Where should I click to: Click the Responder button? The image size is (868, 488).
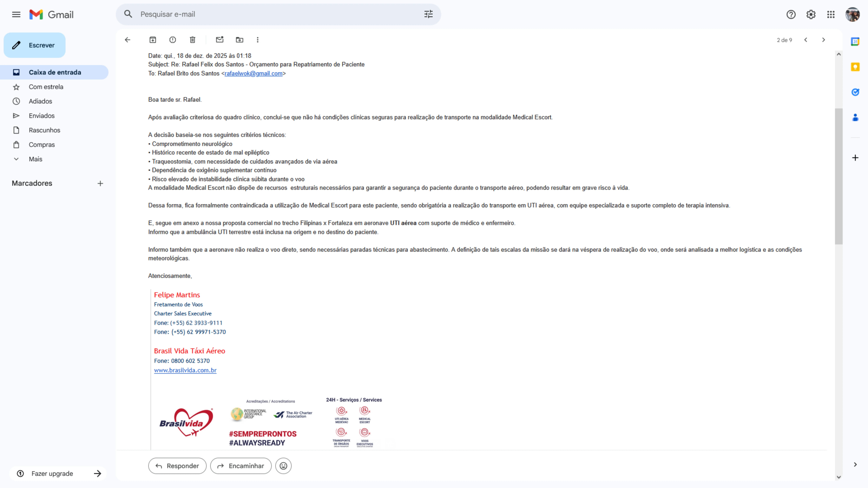point(177,466)
